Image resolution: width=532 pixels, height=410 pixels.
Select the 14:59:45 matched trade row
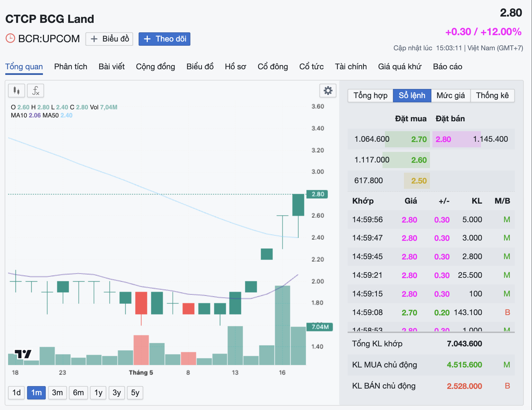coord(431,257)
